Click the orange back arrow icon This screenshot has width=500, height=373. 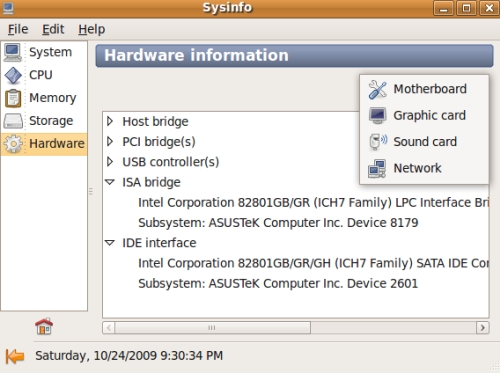[x=15, y=356]
